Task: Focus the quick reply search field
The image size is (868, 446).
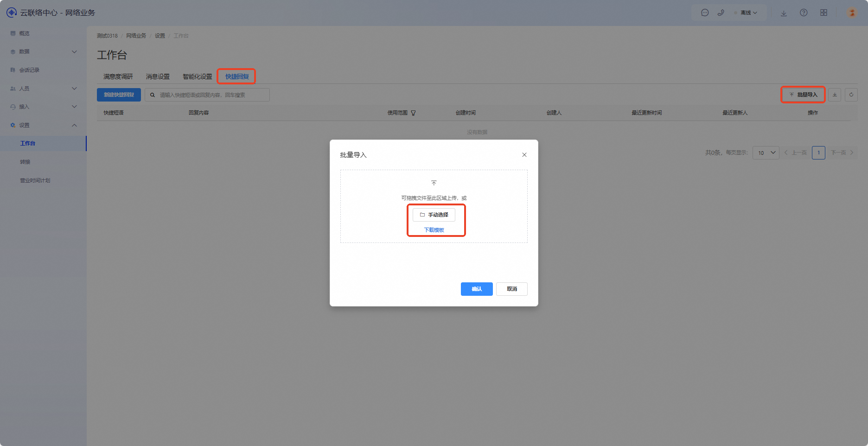Action: point(207,95)
